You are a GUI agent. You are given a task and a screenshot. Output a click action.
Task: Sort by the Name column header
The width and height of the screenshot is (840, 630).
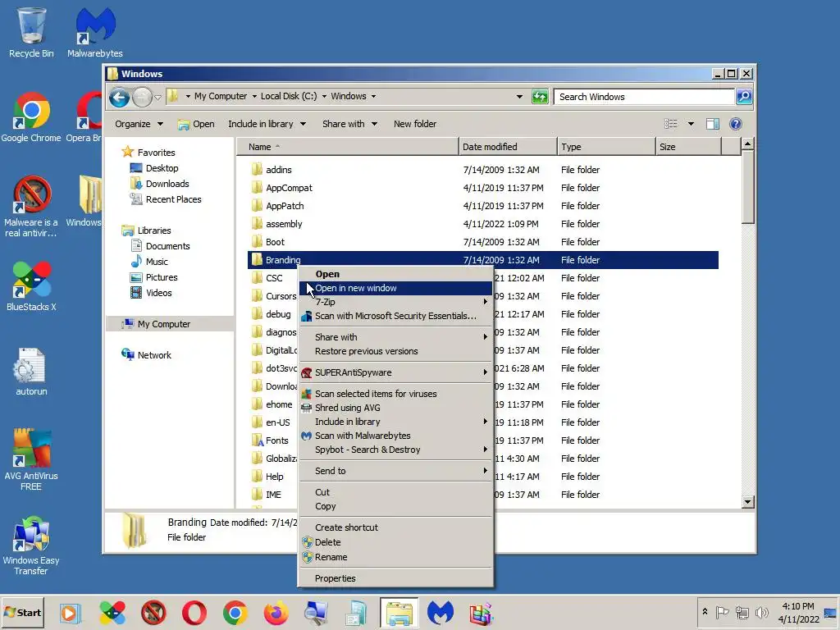click(x=348, y=147)
